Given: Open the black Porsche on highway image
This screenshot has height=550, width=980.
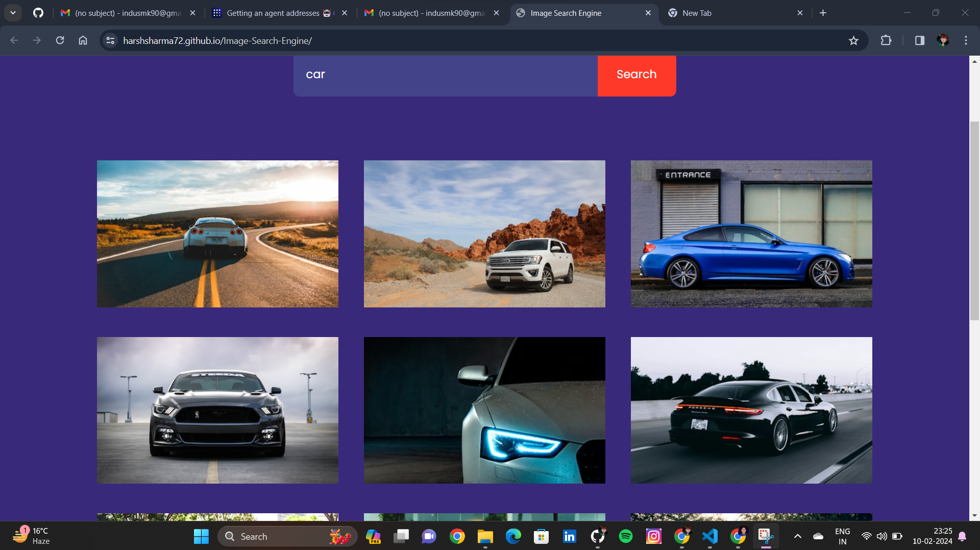Looking at the screenshot, I should tap(751, 410).
